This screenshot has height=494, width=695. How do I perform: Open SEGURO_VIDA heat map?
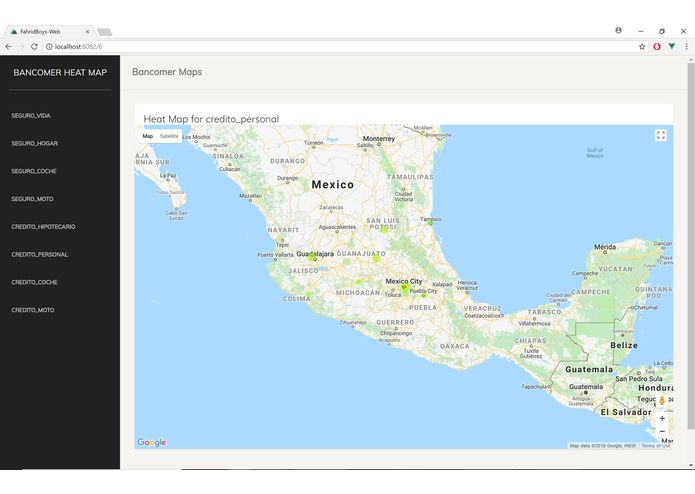(31, 116)
